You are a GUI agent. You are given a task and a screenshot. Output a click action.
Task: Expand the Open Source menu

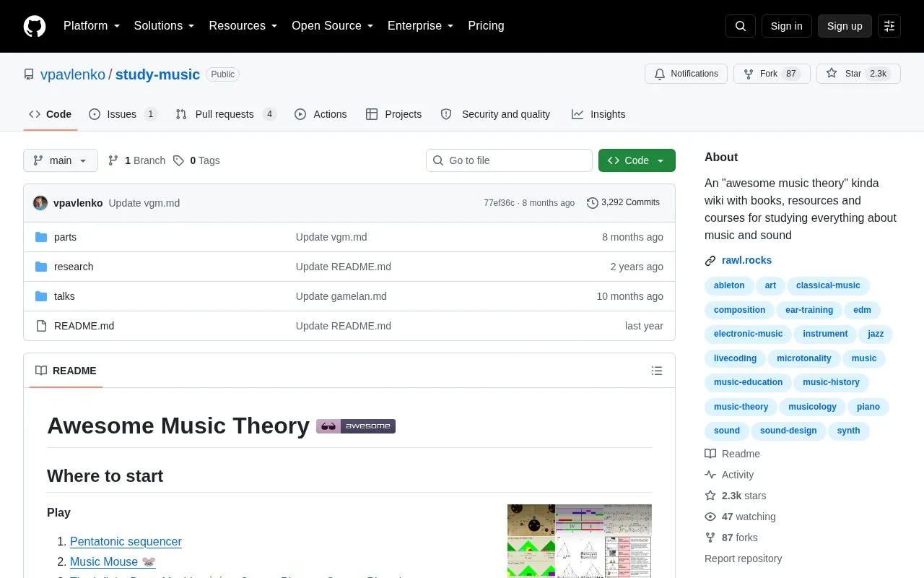[333, 26]
